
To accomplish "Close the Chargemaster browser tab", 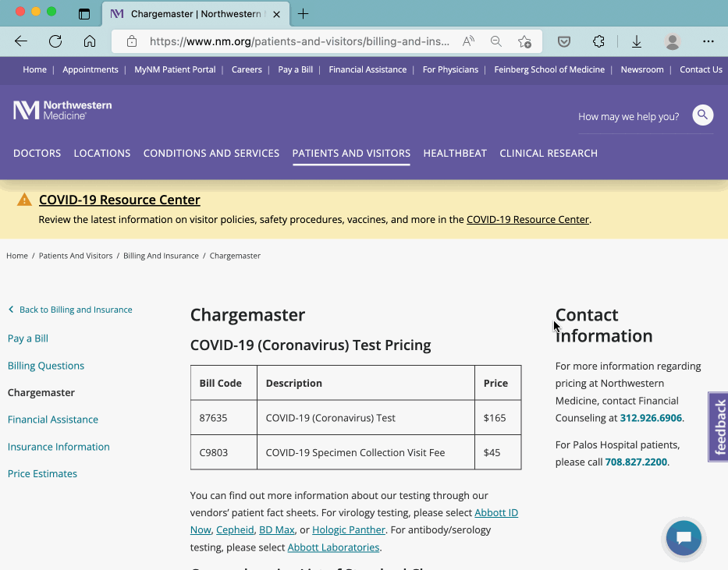I will [x=276, y=14].
